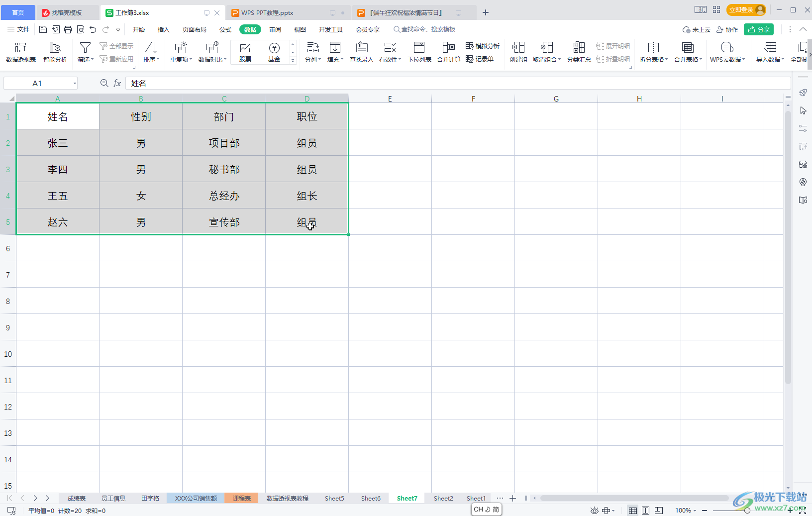Click the 创建组 create group icon
This screenshot has width=812, height=516.
tap(518, 52)
